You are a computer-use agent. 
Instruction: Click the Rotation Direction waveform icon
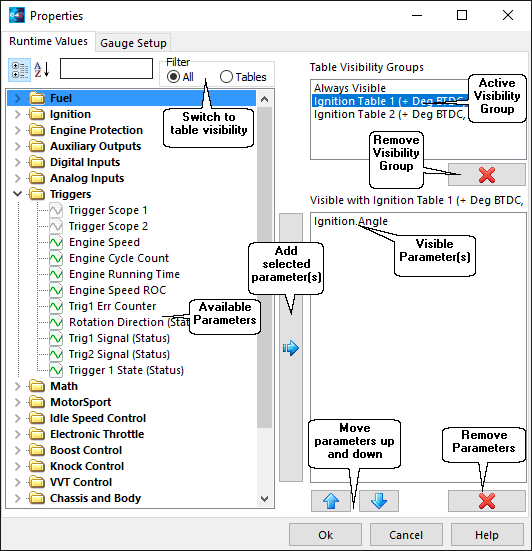[56, 322]
